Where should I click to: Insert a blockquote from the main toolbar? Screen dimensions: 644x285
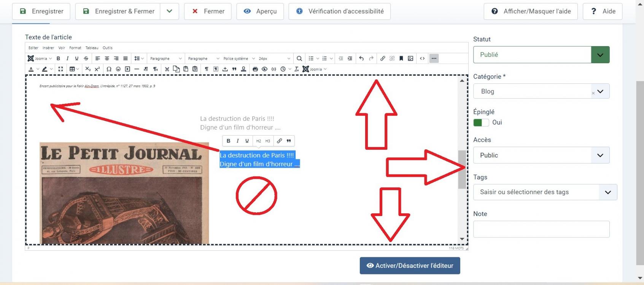[234, 69]
